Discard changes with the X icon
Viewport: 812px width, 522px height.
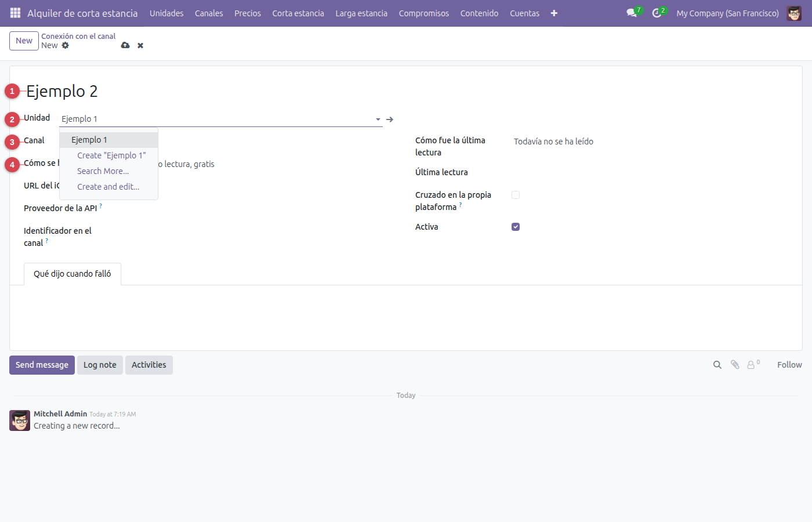click(140, 45)
